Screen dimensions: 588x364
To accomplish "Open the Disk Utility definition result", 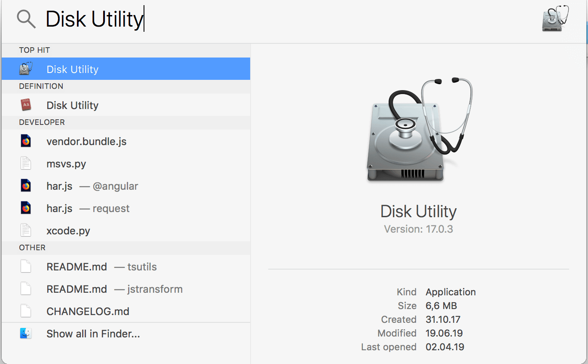I will pos(126,105).
